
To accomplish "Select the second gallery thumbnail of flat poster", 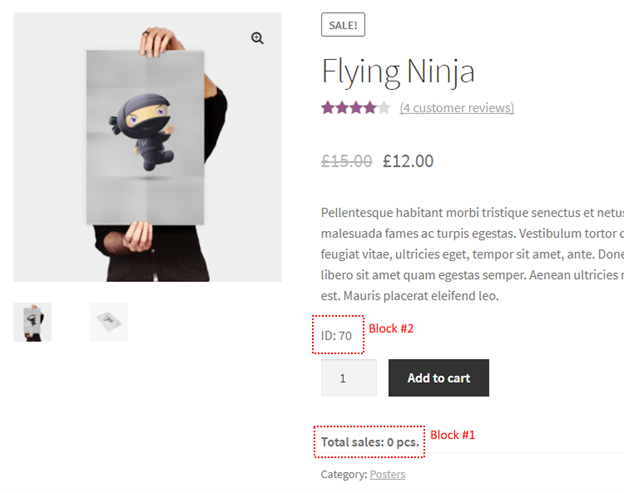I will [109, 322].
